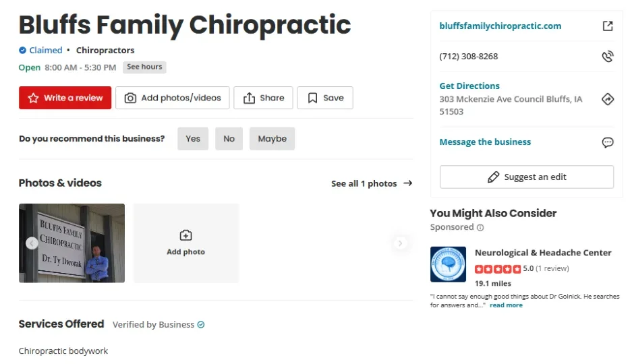Click Neurological & Headache Center logo
Viewport: 632px width, 364px height.
[x=448, y=264]
